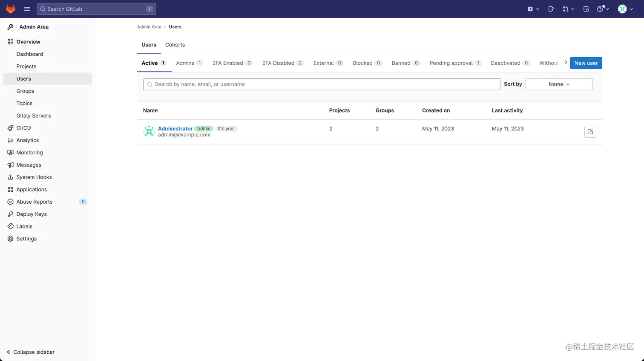Focus the search by name field
The width and height of the screenshot is (644, 361).
[x=322, y=84]
